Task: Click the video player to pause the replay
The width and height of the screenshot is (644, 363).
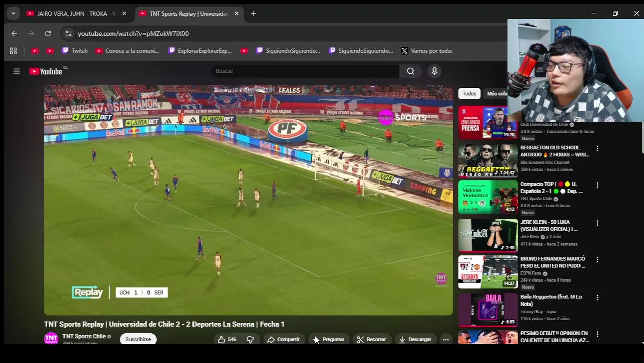Action: click(248, 200)
